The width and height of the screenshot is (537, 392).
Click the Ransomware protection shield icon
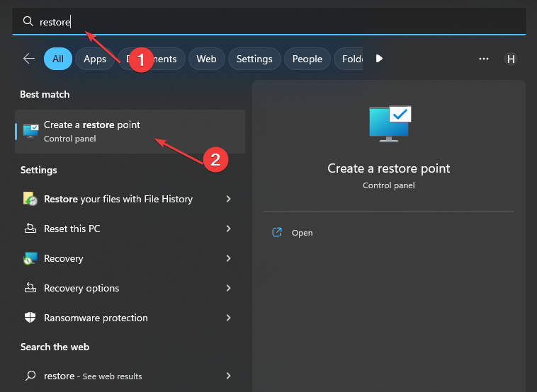[x=30, y=318]
